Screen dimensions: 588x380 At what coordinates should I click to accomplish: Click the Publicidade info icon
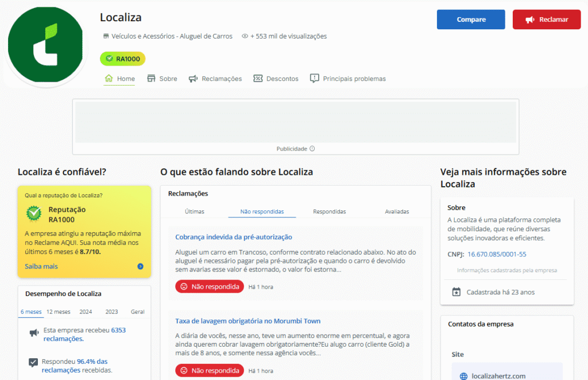click(x=312, y=148)
